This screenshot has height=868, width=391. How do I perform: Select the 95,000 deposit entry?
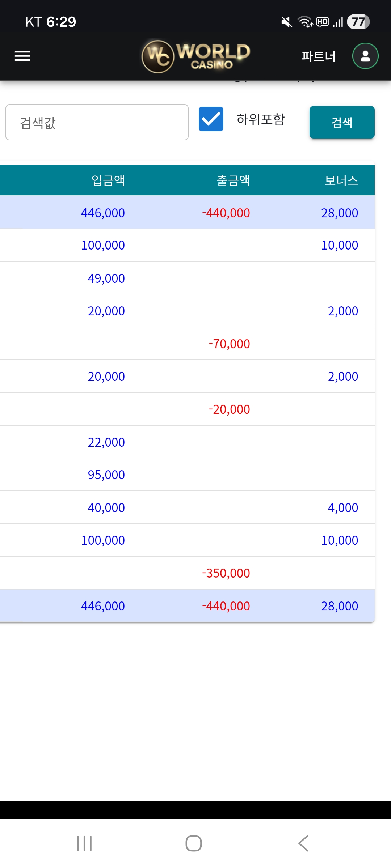106,475
